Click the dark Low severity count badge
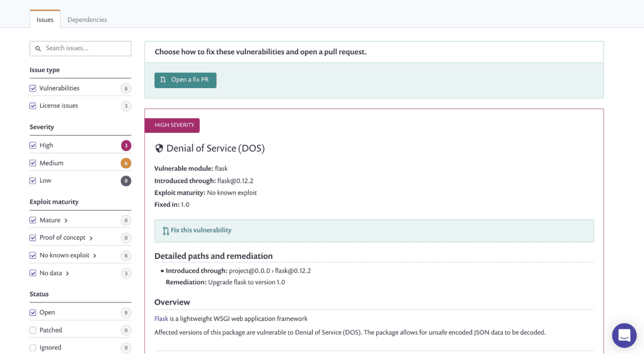 tap(126, 181)
